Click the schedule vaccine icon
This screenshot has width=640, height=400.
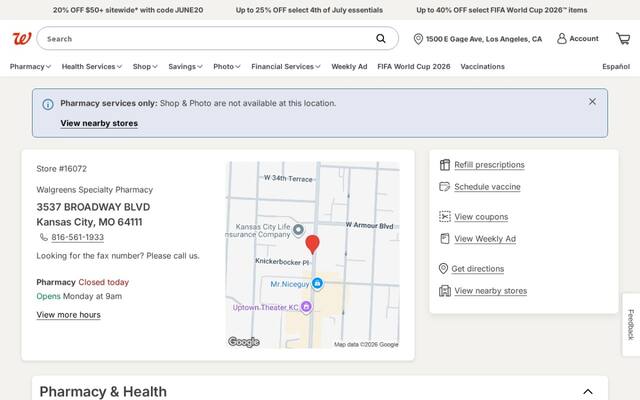click(x=444, y=187)
